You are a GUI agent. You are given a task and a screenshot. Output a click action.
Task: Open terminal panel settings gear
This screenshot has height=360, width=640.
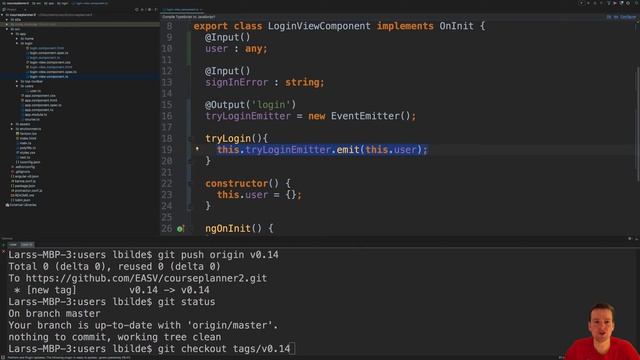tap(629, 238)
